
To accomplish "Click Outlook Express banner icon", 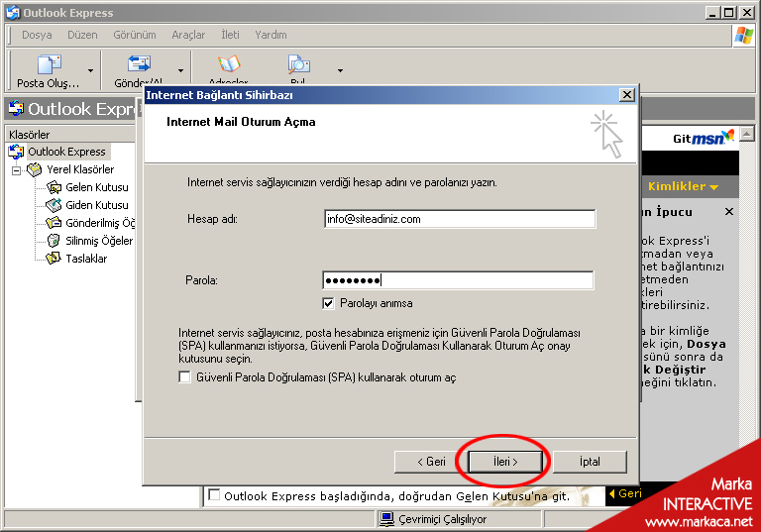I will pyautogui.click(x=16, y=109).
